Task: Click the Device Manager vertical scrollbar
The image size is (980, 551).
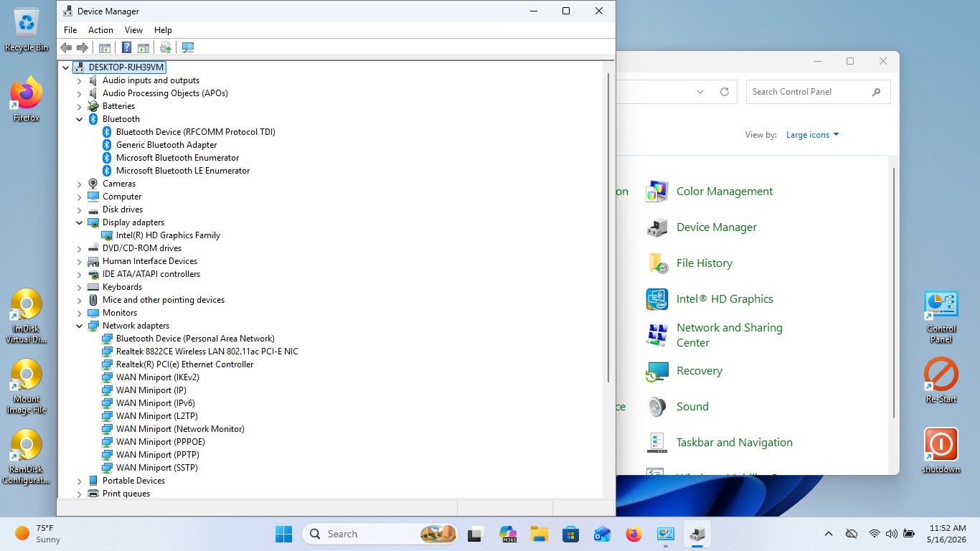Action: [609, 226]
